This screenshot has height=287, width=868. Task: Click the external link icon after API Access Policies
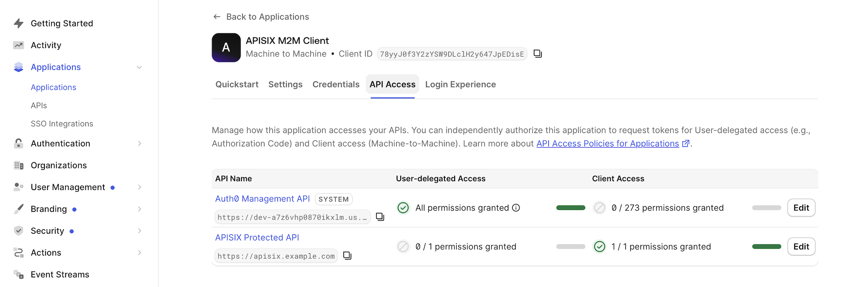point(686,144)
